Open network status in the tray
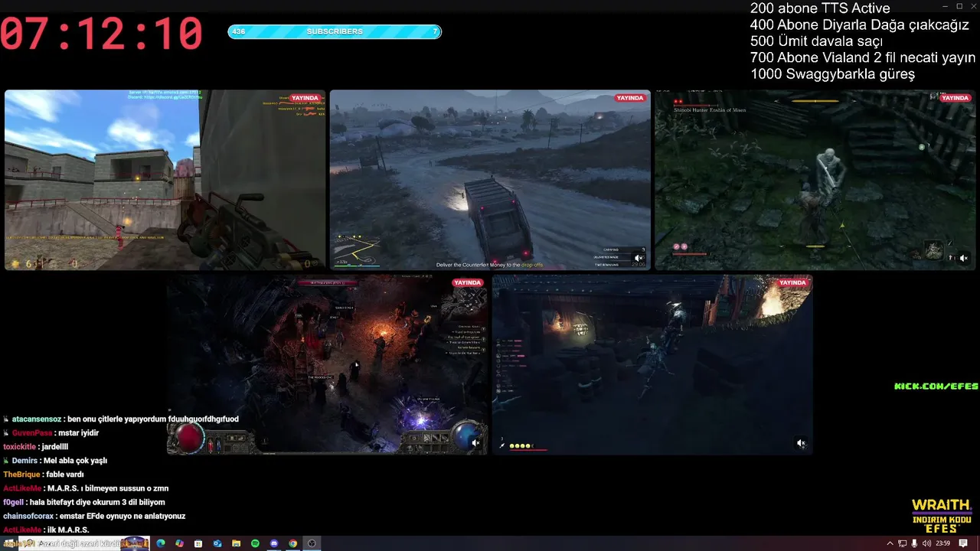 point(902,543)
